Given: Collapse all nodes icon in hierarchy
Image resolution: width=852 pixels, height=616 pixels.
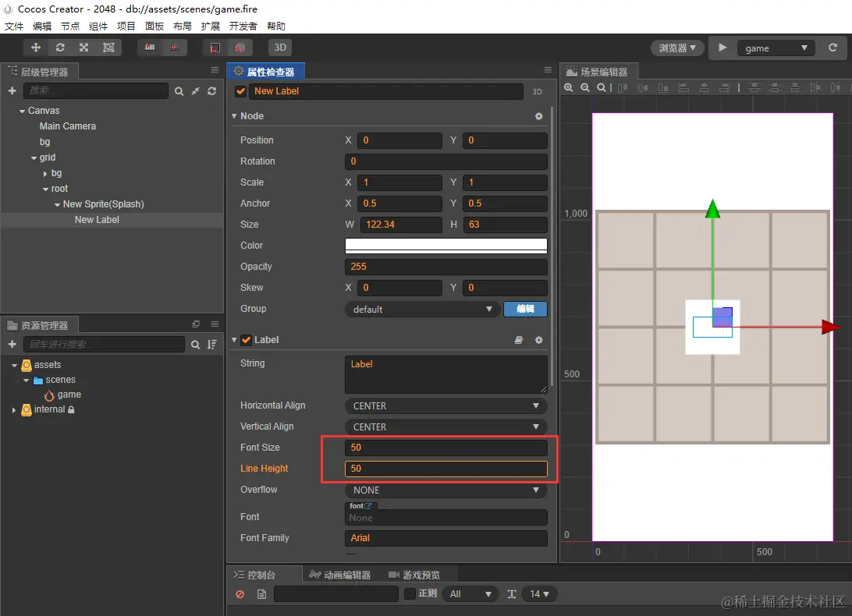Looking at the screenshot, I should 196,91.
